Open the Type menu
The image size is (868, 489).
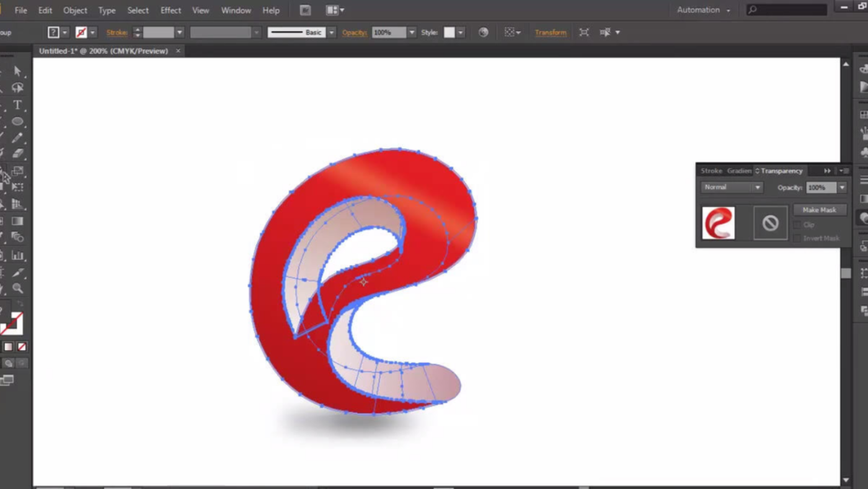[x=107, y=11]
